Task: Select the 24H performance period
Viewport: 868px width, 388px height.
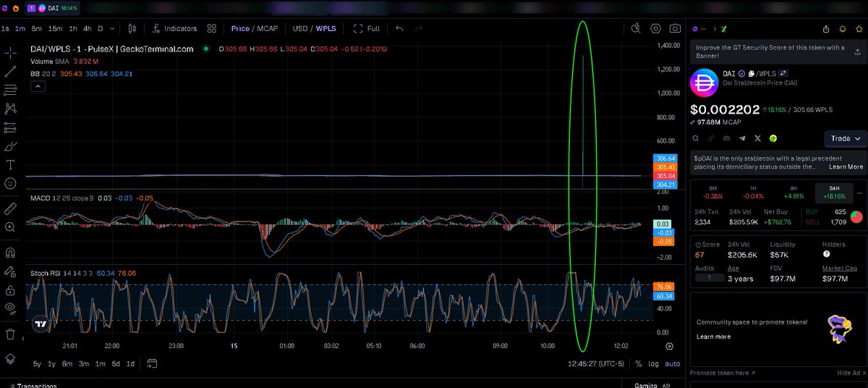Action: 833,192
